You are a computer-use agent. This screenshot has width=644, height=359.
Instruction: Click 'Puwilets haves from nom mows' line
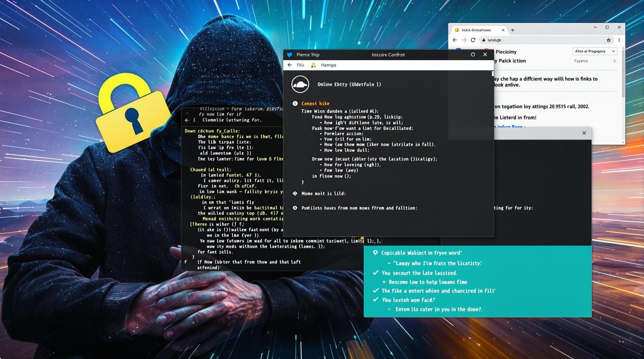coord(359,208)
